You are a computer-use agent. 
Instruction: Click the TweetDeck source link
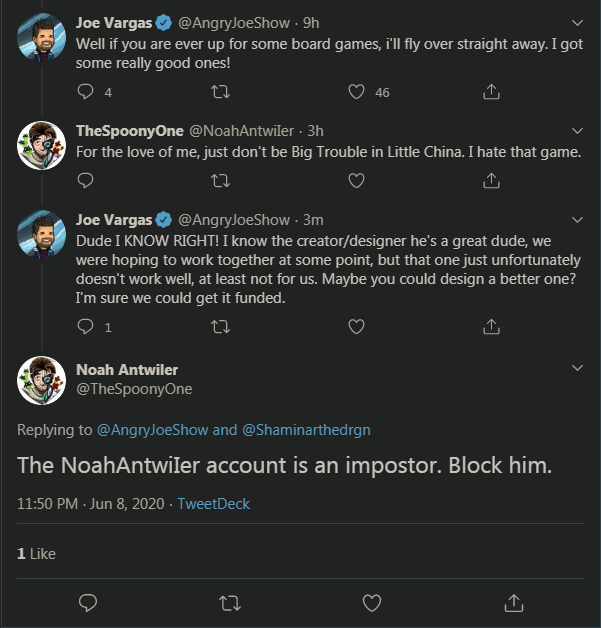pyautogui.click(x=212, y=503)
